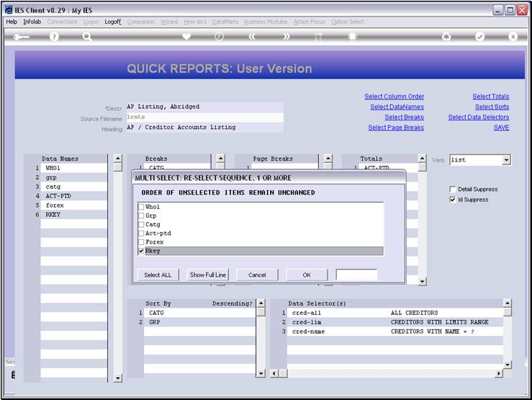This screenshot has width=532, height=400.
Task: Check the Forex item checkbox
Action: tap(141, 242)
